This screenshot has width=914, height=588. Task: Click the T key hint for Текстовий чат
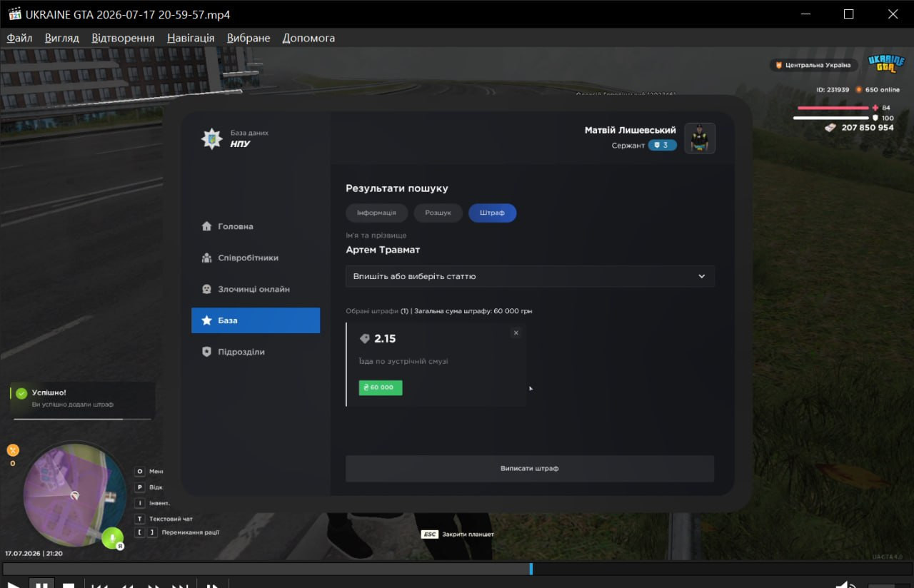tap(140, 519)
